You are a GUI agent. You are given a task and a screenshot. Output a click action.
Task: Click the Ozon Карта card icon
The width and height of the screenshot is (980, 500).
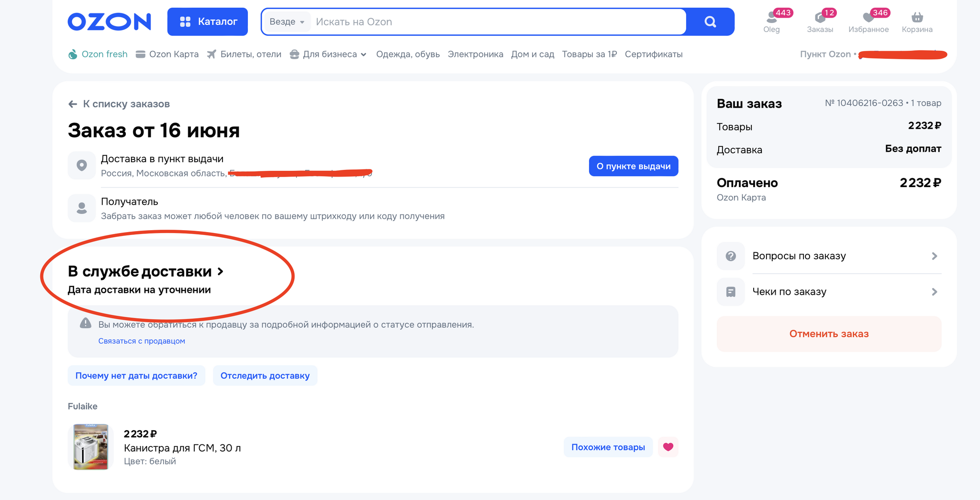click(141, 55)
